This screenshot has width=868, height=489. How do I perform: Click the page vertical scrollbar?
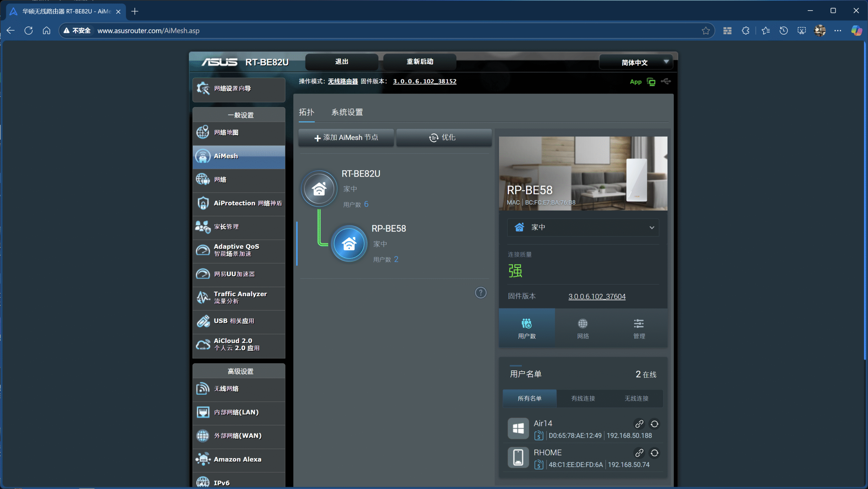coord(865,200)
